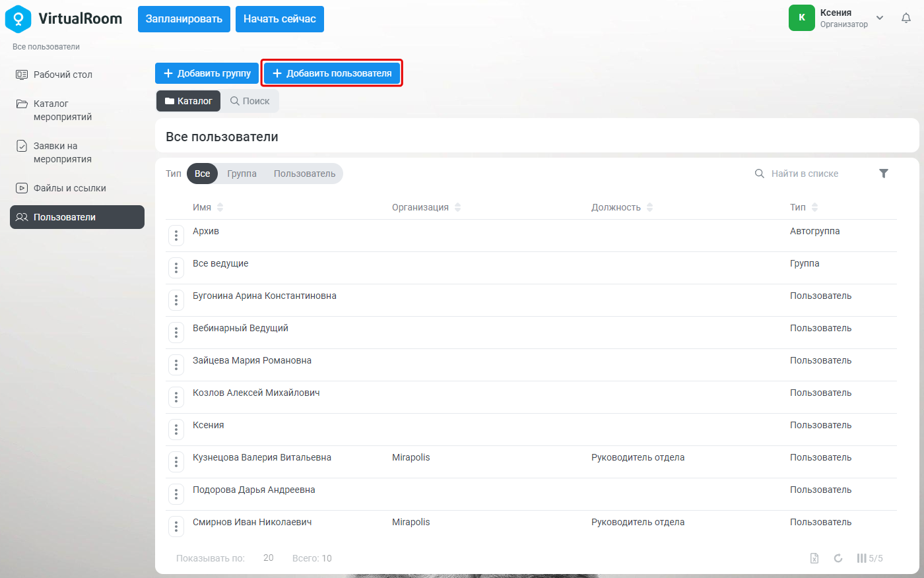This screenshot has width=924, height=578.
Task: Filter list by Пользователь type
Action: coord(305,174)
